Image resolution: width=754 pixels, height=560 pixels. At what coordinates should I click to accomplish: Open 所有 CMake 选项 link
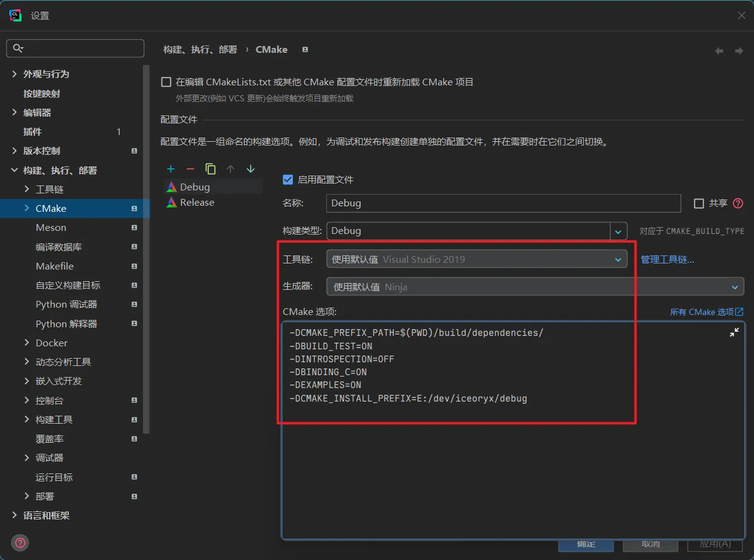click(707, 312)
